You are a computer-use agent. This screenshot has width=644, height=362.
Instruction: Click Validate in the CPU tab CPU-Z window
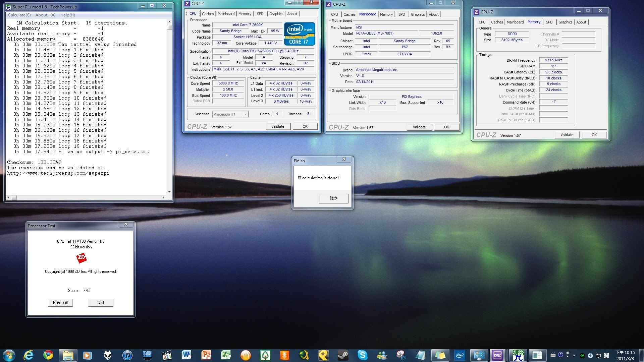coord(278,126)
